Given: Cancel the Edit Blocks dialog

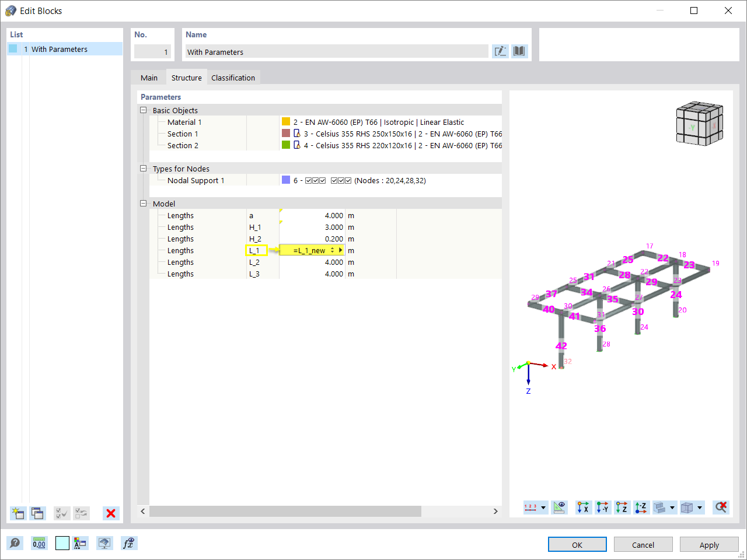Looking at the screenshot, I should [x=643, y=544].
